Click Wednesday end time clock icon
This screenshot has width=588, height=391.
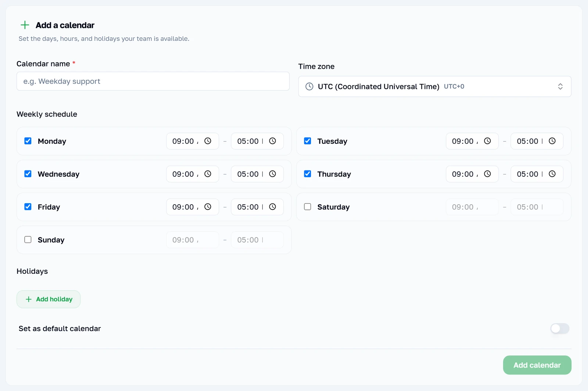click(272, 174)
